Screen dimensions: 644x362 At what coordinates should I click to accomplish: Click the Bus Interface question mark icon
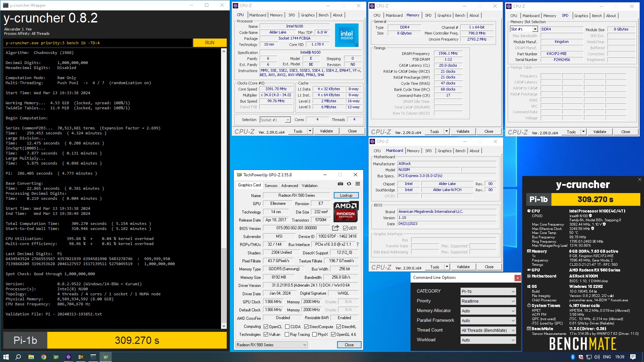click(x=358, y=244)
